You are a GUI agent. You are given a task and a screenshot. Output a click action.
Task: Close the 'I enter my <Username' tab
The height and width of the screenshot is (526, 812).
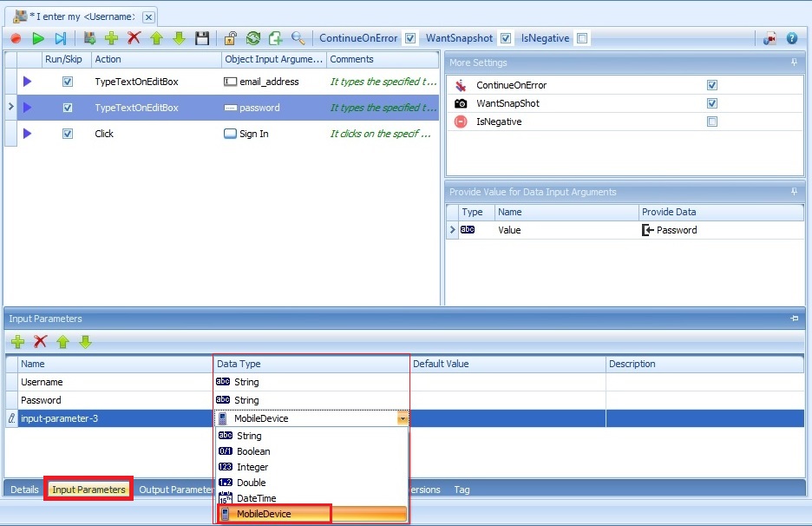coord(148,17)
